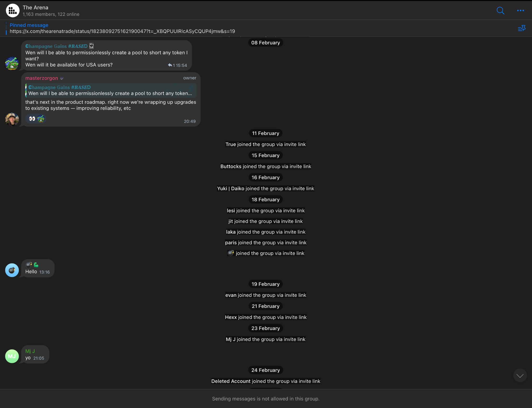Click the pinned messages list icon

(x=521, y=28)
